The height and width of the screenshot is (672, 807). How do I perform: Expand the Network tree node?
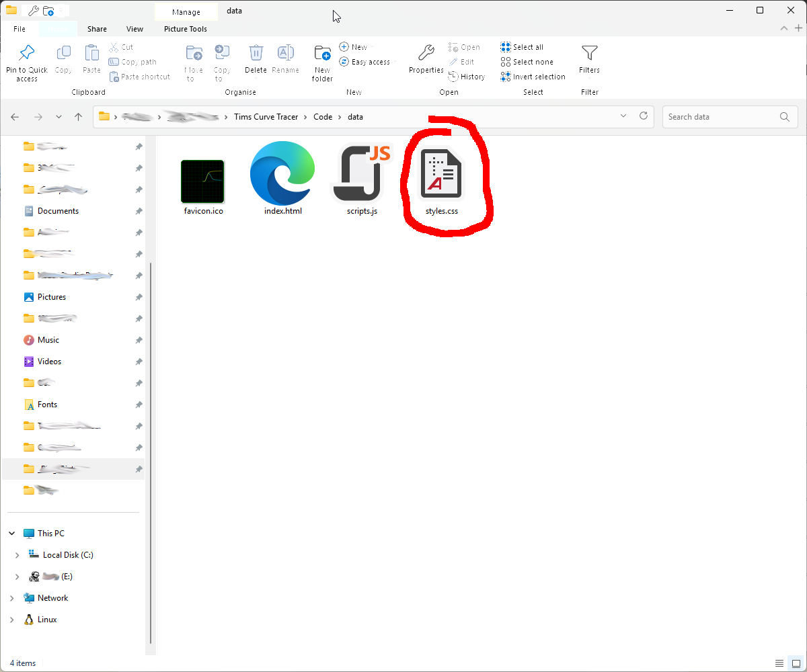pyautogui.click(x=11, y=598)
